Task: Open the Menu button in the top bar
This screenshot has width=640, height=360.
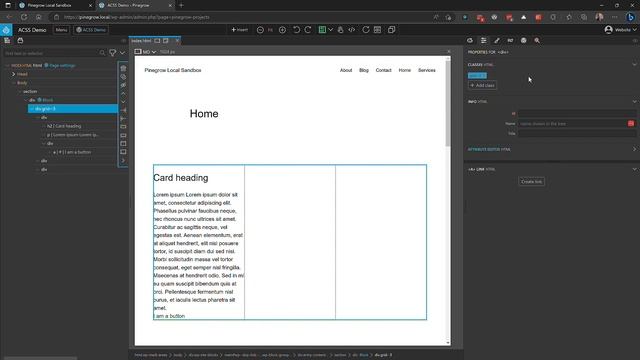Action: point(61,30)
